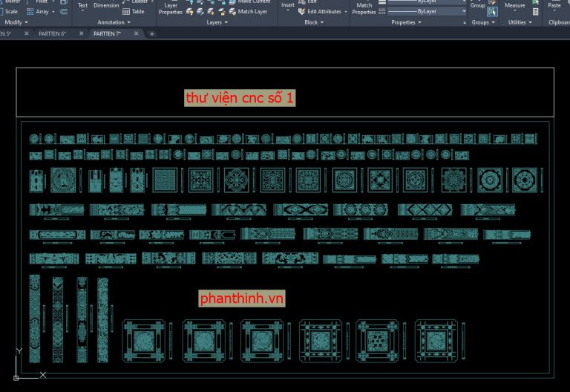
Task: Open the Measure tool
Action: [x=515, y=5]
